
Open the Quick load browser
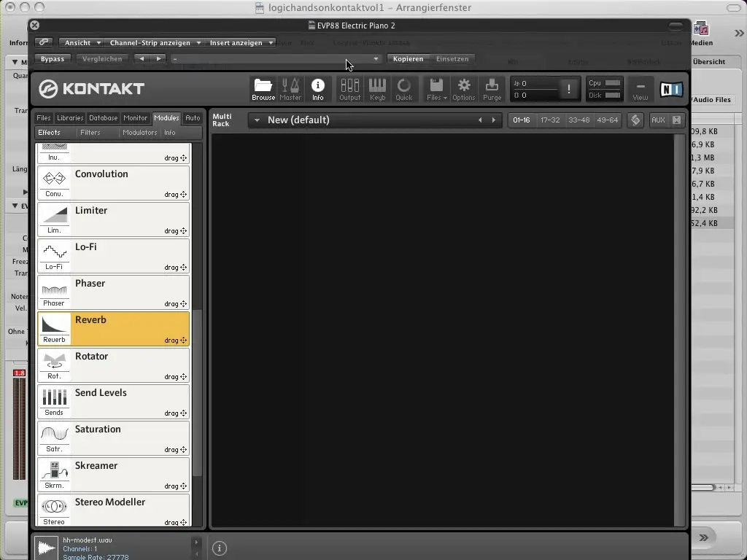click(x=404, y=89)
